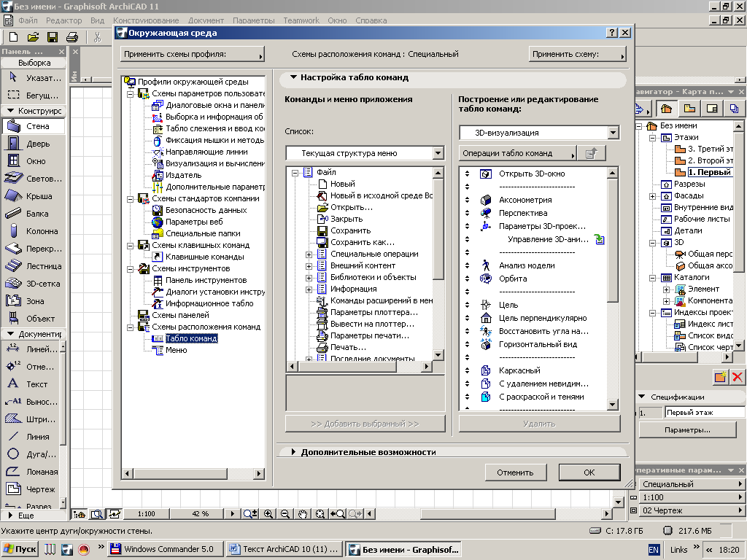The height and width of the screenshot is (560, 747).
Task: Select the Стена wall tool
Action: pos(33,126)
